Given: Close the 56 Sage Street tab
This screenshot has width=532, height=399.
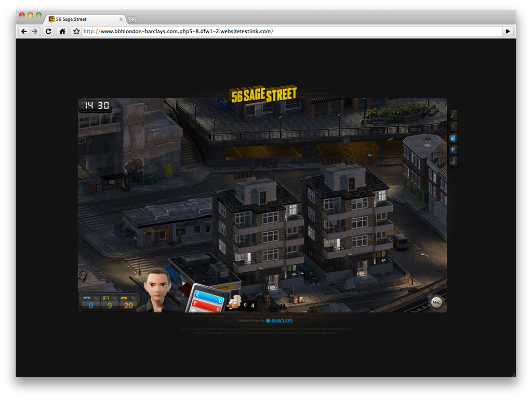Looking at the screenshot, I should pyautogui.click(x=121, y=19).
